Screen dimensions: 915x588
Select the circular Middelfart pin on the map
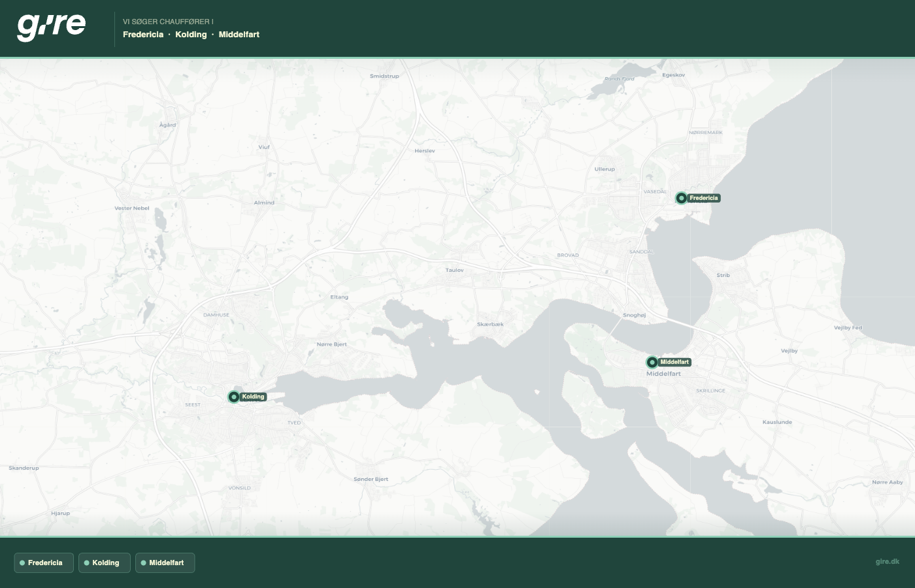(652, 362)
